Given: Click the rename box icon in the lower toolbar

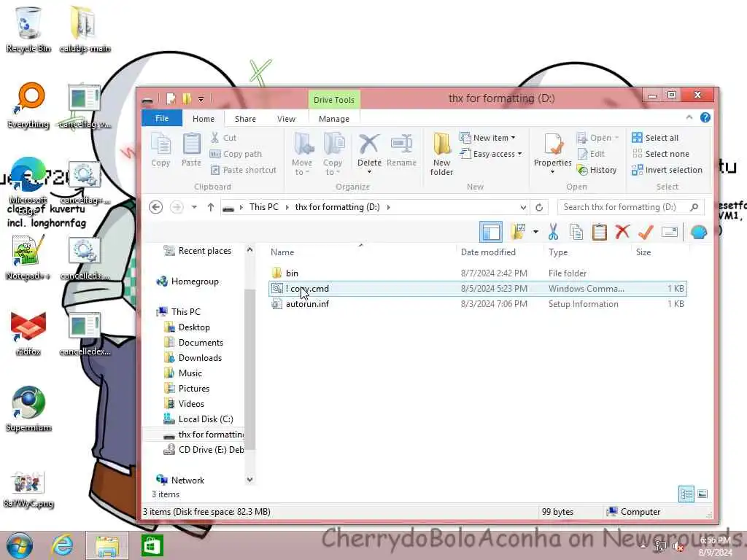Looking at the screenshot, I should click(670, 233).
